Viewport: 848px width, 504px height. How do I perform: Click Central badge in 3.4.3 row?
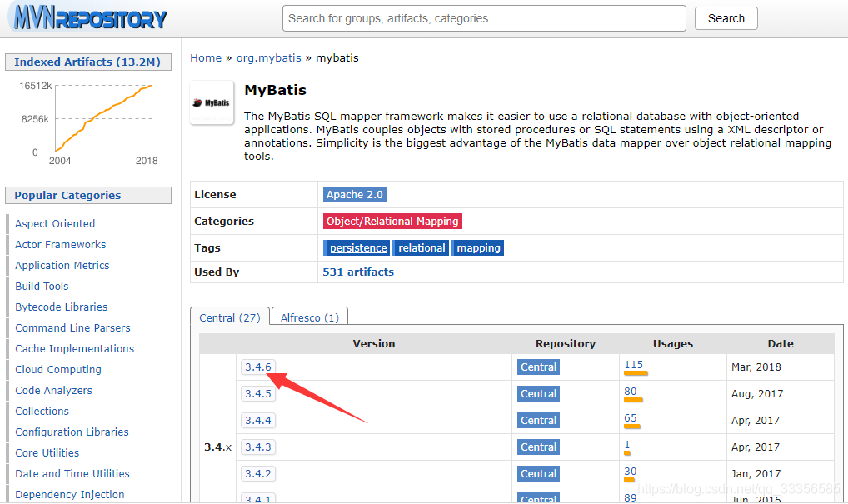pos(538,447)
